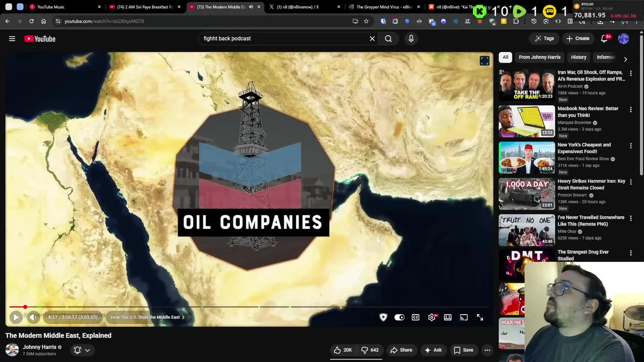Open options for New York's Cheapest video
The width and height of the screenshot is (644, 362).
[x=631, y=146]
